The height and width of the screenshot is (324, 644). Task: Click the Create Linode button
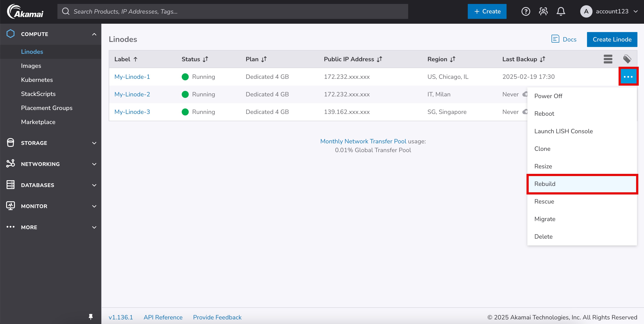tap(612, 39)
